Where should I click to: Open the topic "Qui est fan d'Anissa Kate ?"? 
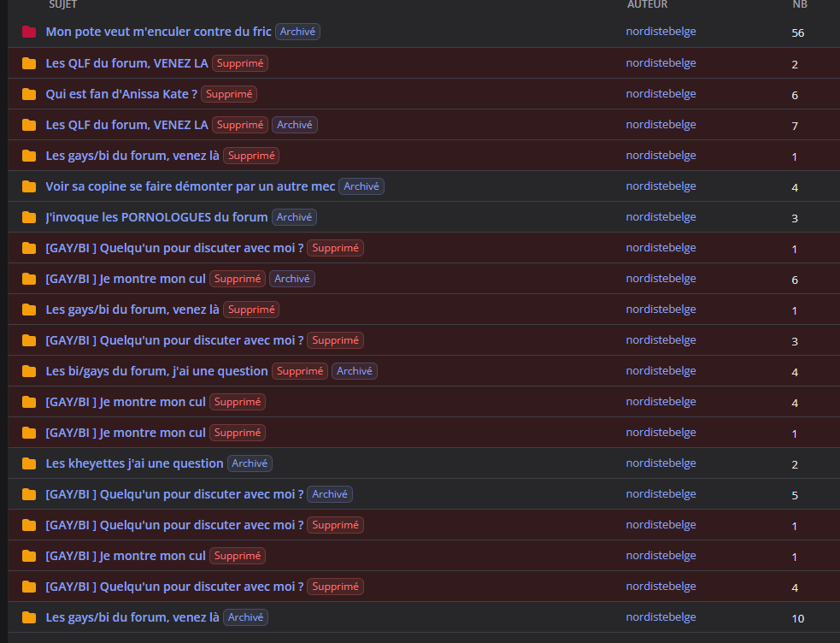pos(121,94)
